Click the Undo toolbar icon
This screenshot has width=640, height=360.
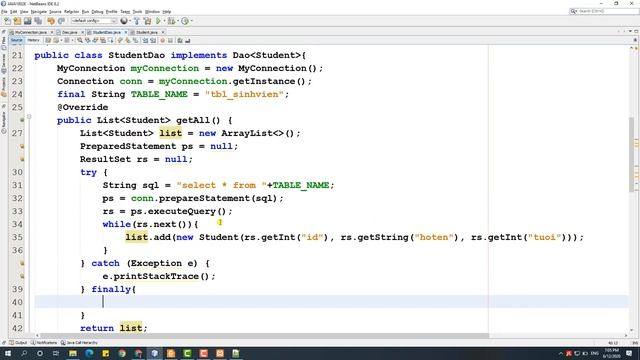51,21
